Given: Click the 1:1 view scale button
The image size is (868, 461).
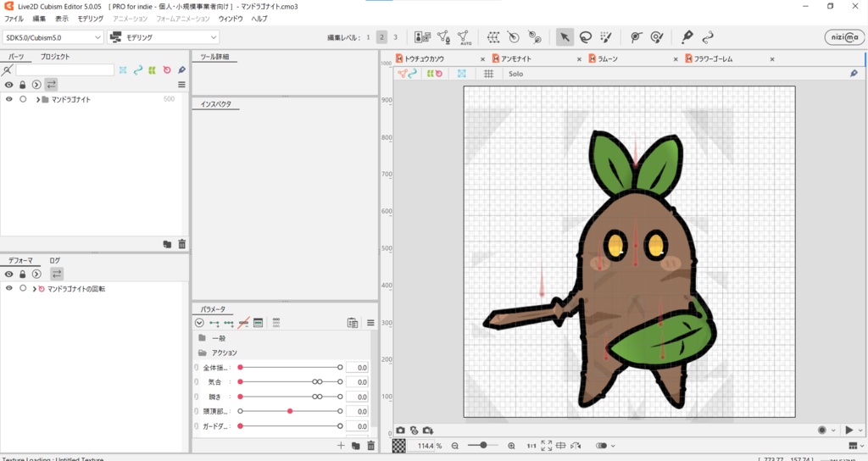Looking at the screenshot, I should (531, 446).
